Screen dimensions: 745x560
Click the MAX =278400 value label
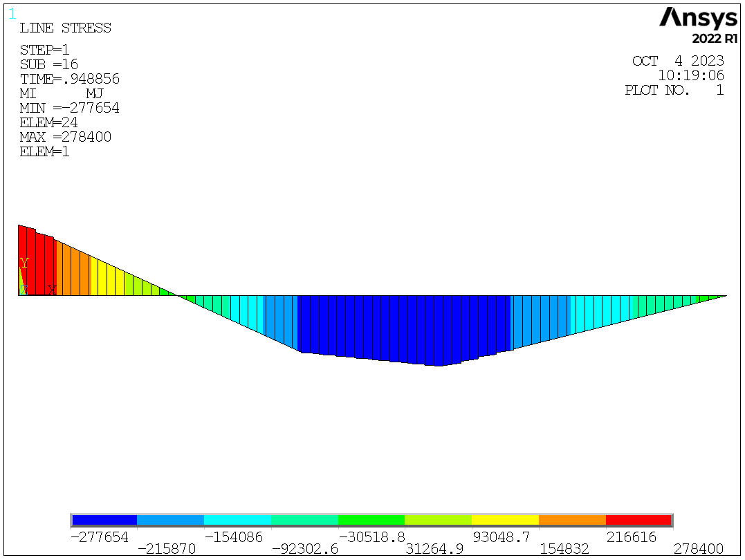[x=65, y=137]
